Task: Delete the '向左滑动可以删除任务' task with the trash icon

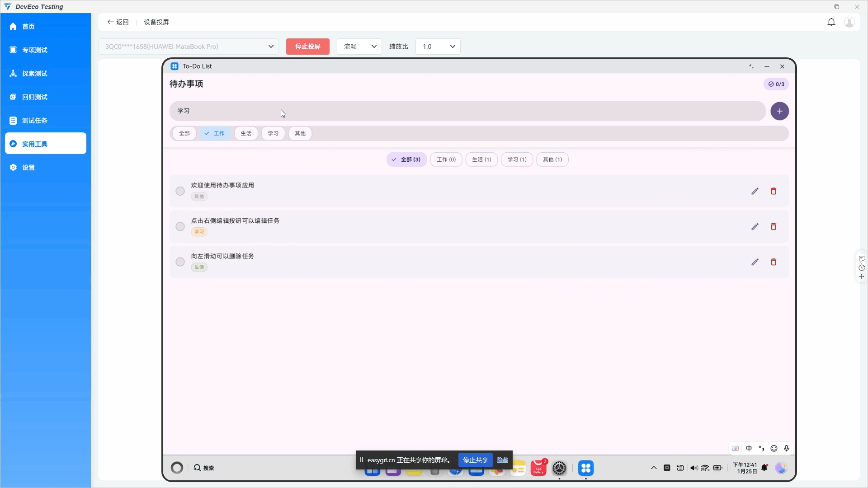Action: point(773,262)
